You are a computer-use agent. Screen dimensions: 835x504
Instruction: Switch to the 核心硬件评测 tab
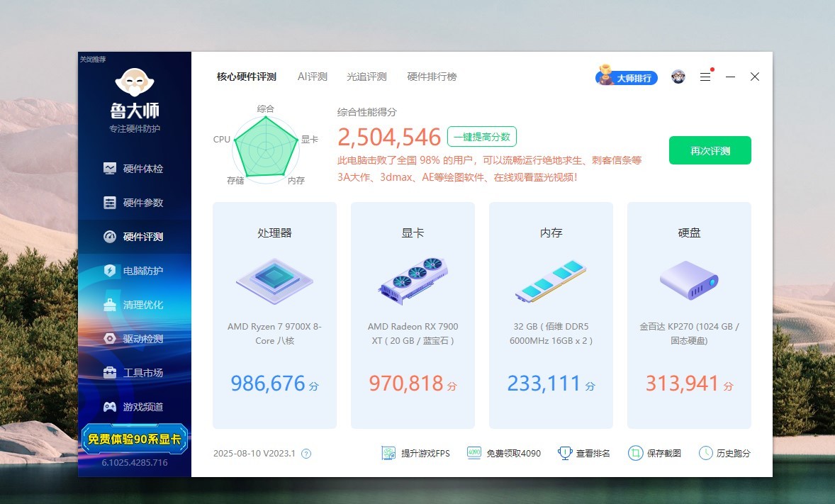(x=246, y=77)
